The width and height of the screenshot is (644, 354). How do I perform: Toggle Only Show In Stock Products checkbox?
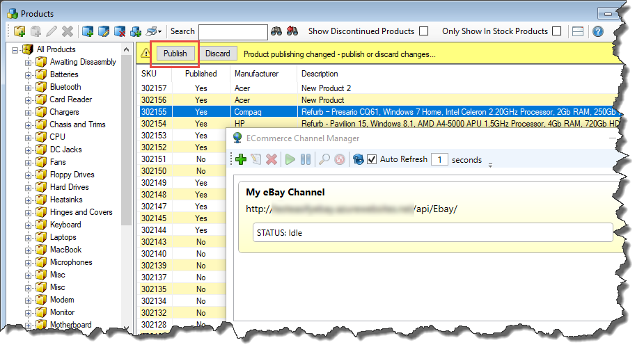click(556, 31)
